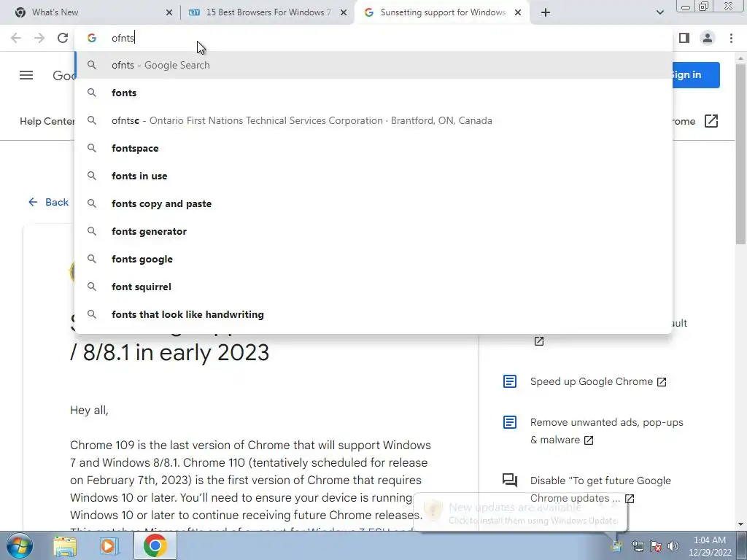This screenshot has height=560, width=747.
Task: Expand the tab search chevron
Action: [x=659, y=12]
